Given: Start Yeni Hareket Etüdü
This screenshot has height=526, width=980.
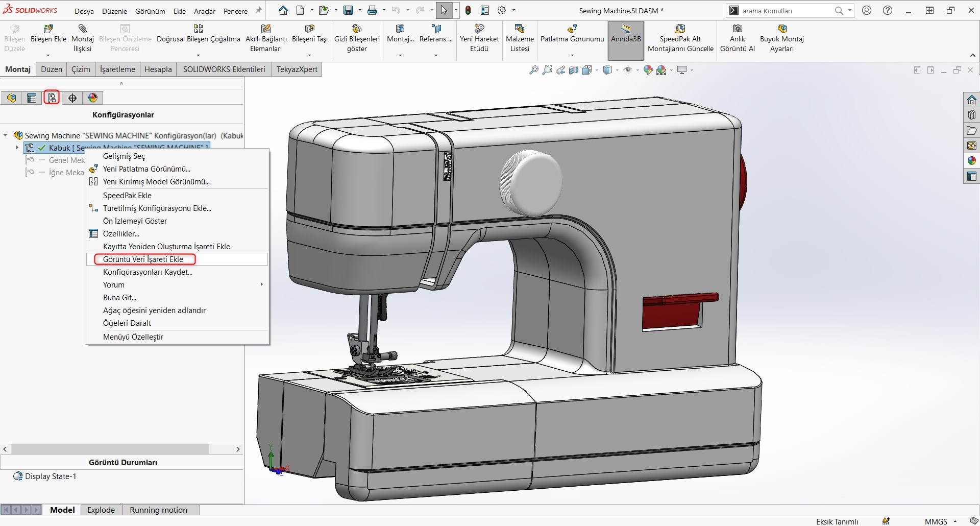Looking at the screenshot, I should 479,38.
